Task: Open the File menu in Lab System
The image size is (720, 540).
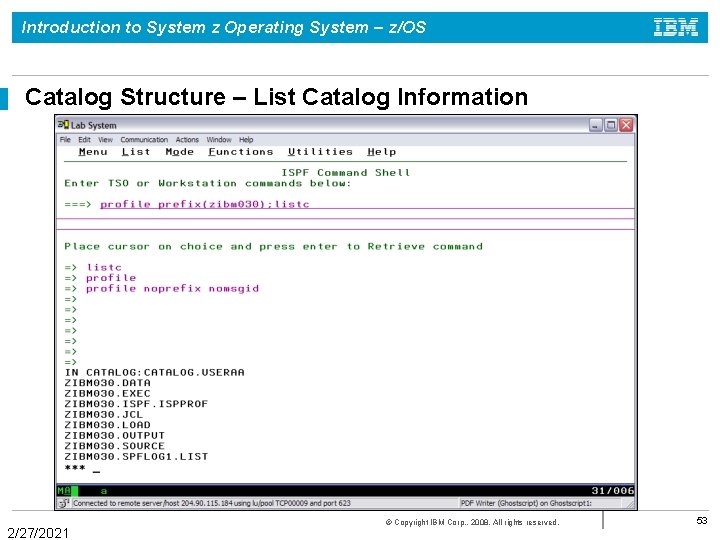Action: 65,140
